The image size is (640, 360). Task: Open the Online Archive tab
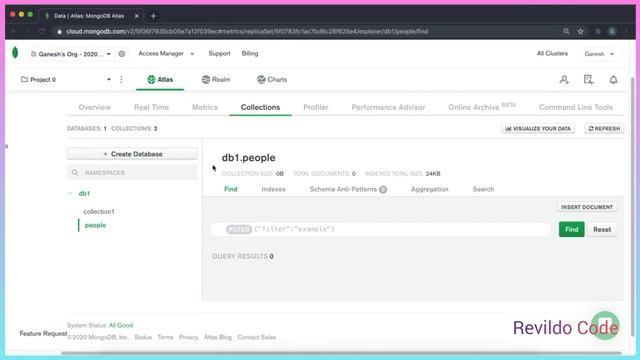click(x=482, y=107)
